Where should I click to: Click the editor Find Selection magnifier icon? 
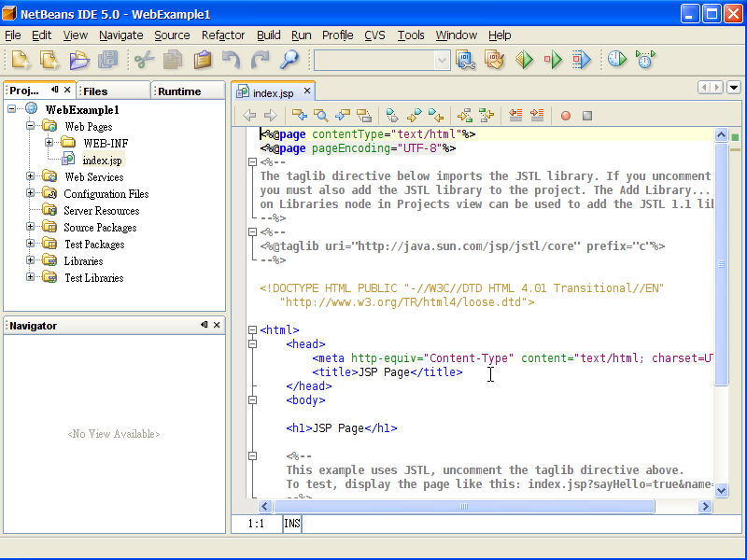point(321,115)
